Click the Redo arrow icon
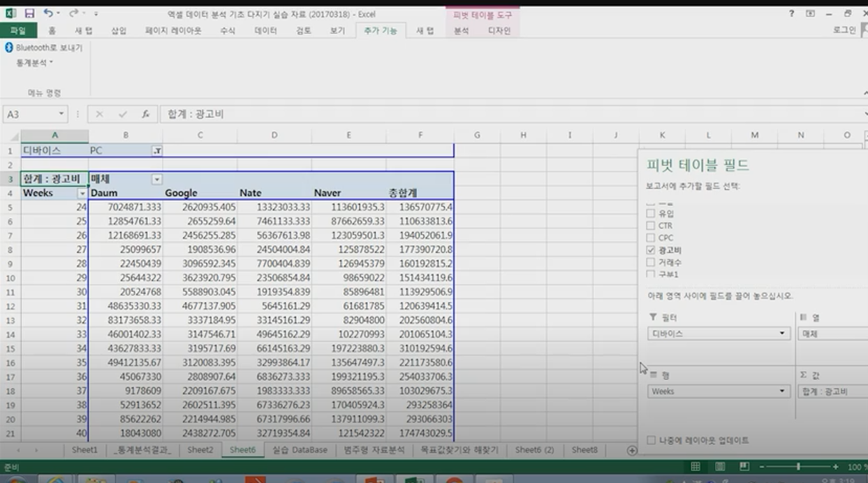The width and height of the screenshot is (868, 483). coord(73,13)
